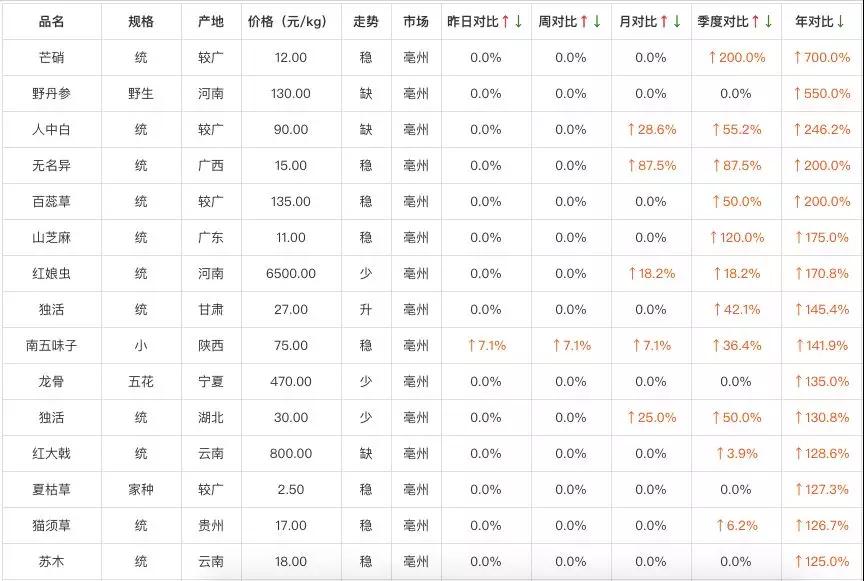864x581 pixels.
Task: Click the 价格（元/kg） column header
Action: (290, 22)
